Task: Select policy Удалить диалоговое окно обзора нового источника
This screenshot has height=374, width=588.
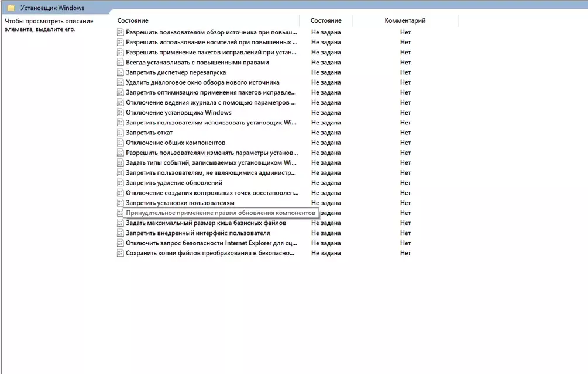Action: [202, 82]
